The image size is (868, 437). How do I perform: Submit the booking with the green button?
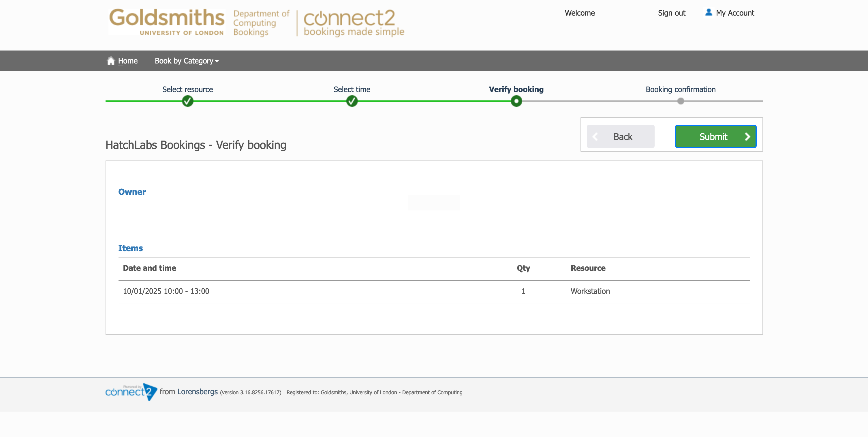[x=716, y=137]
